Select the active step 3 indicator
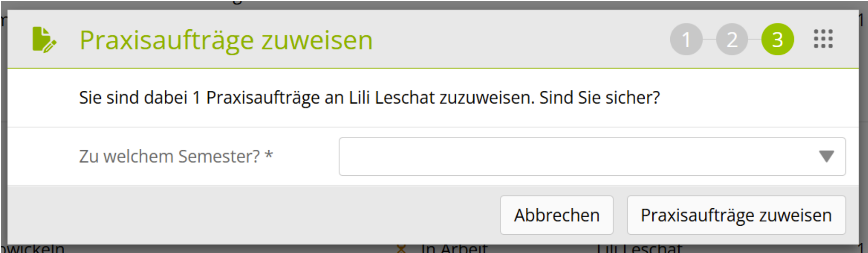The width and height of the screenshot is (868, 253). [777, 39]
